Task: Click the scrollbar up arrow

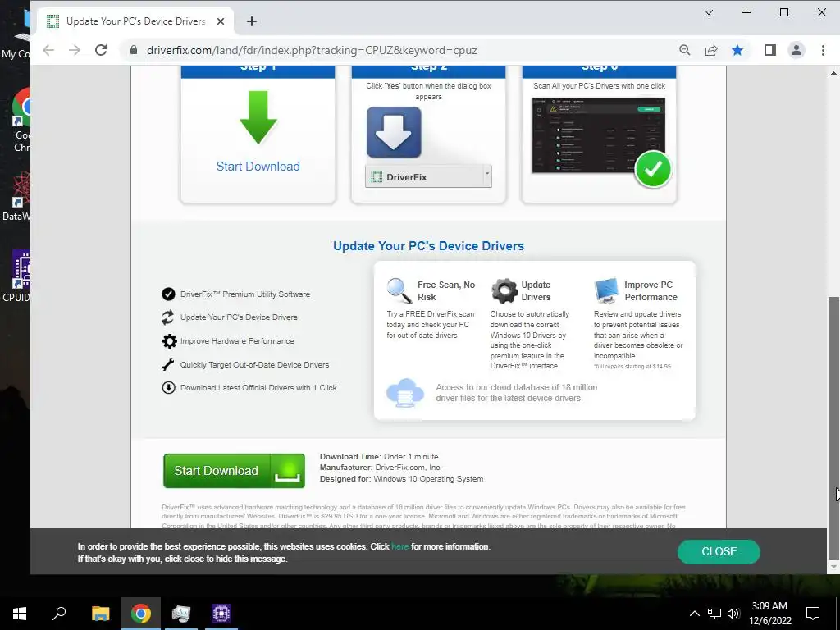Action: pyautogui.click(x=833, y=73)
